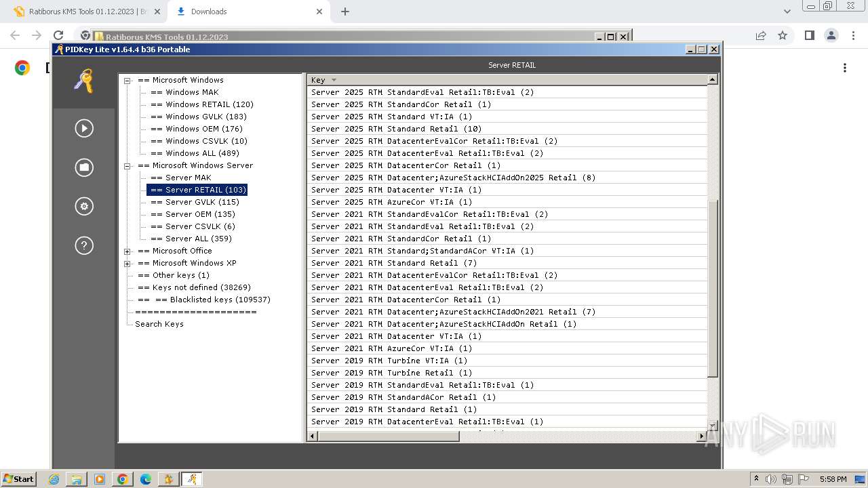This screenshot has height=488, width=868.
Task: Select Microsoft Office root label
Action: click(175, 251)
